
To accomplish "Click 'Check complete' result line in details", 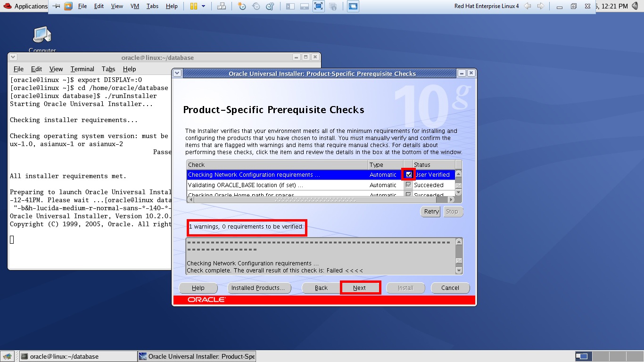I will pos(275,271).
